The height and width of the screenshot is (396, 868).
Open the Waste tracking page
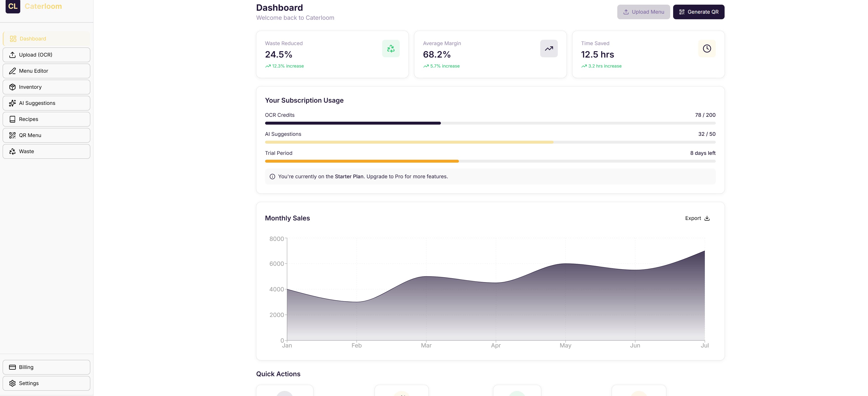[47, 151]
